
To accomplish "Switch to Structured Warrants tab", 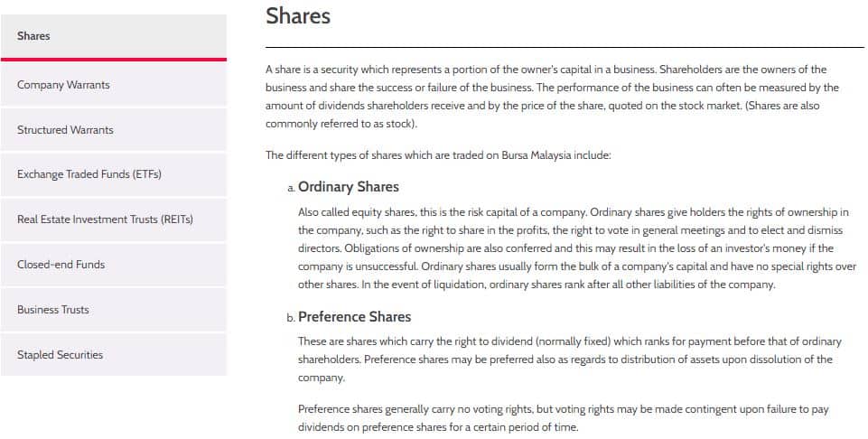I will pyautogui.click(x=114, y=129).
